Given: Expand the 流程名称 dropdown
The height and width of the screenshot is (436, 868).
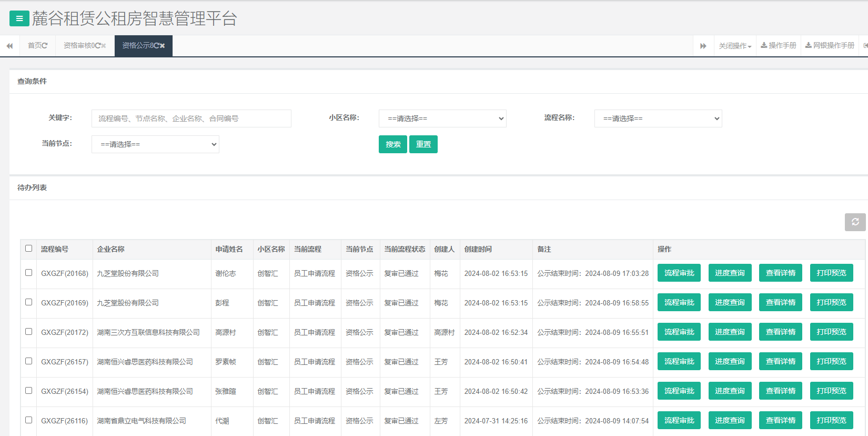Looking at the screenshot, I should point(658,118).
